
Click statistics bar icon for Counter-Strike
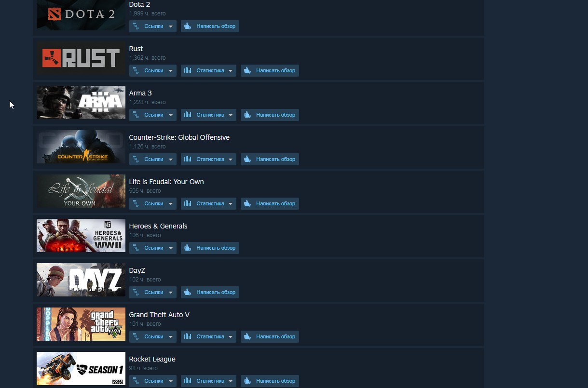tap(188, 159)
